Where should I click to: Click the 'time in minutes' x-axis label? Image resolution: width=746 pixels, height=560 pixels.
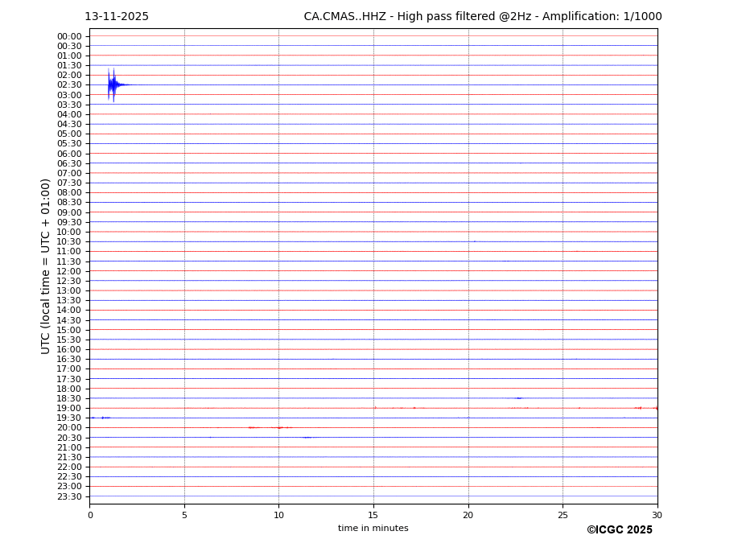click(x=373, y=528)
